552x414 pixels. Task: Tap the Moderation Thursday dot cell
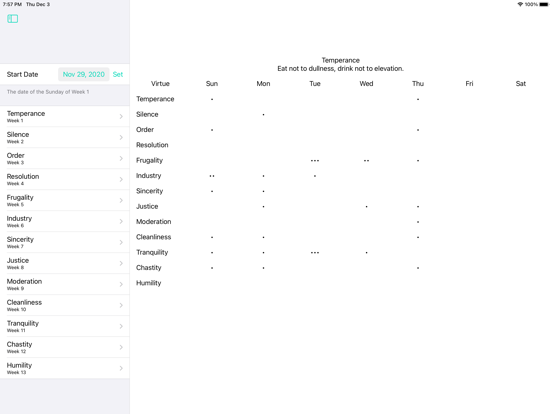click(418, 222)
